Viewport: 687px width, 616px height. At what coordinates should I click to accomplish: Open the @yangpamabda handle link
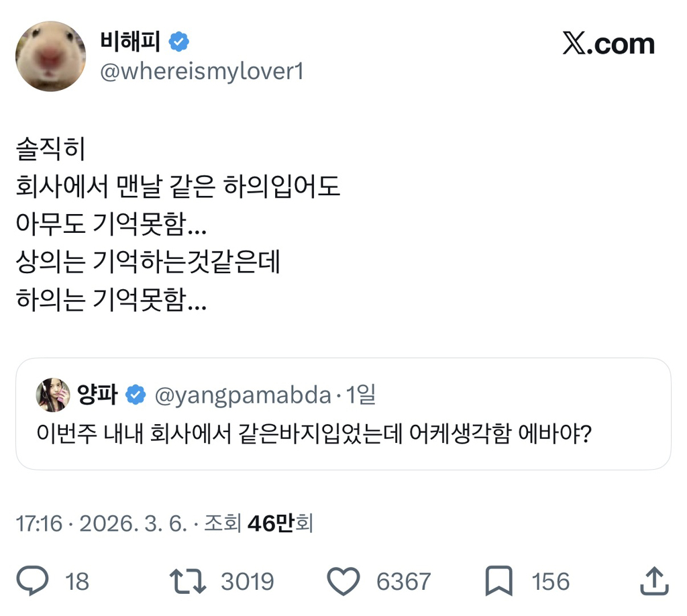click(x=243, y=396)
